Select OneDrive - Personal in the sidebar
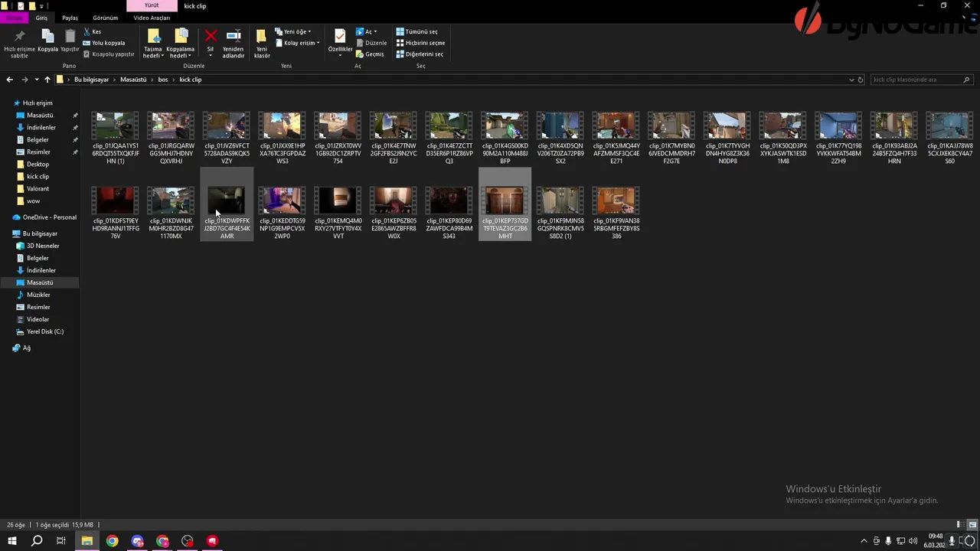980x551 pixels. (x=49, y=217)
